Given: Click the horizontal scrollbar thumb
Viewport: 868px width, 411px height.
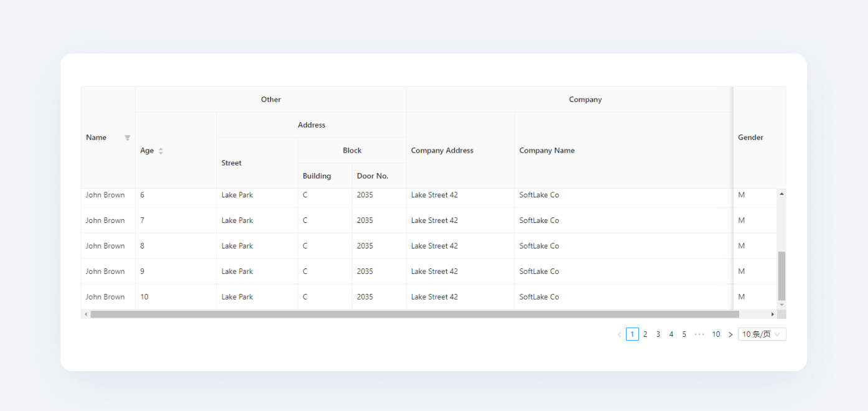Looking at the screenshot, I should pos(414,314).
